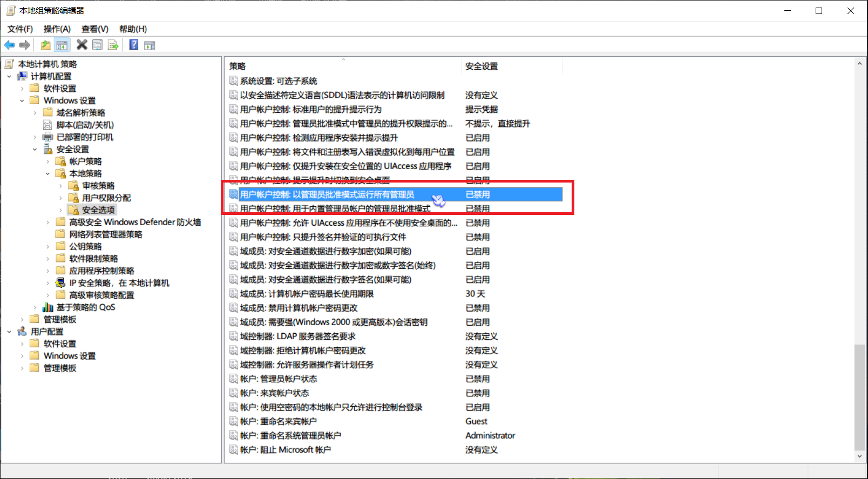
Task: Click the 网络列表管理器策略 folder icon
Action: [x=60, y=234]
